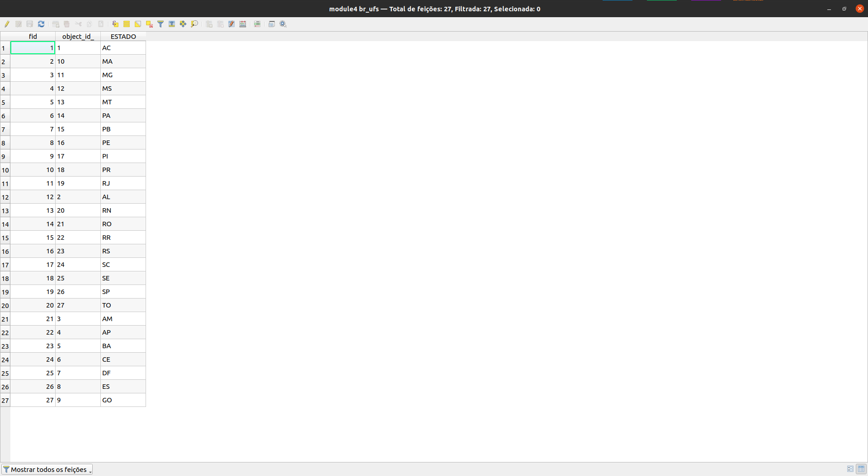This screenshot has height=476, width=868.
Task: Click the ESTADO cell 'DF'
Action: click(x=123, y=373)
